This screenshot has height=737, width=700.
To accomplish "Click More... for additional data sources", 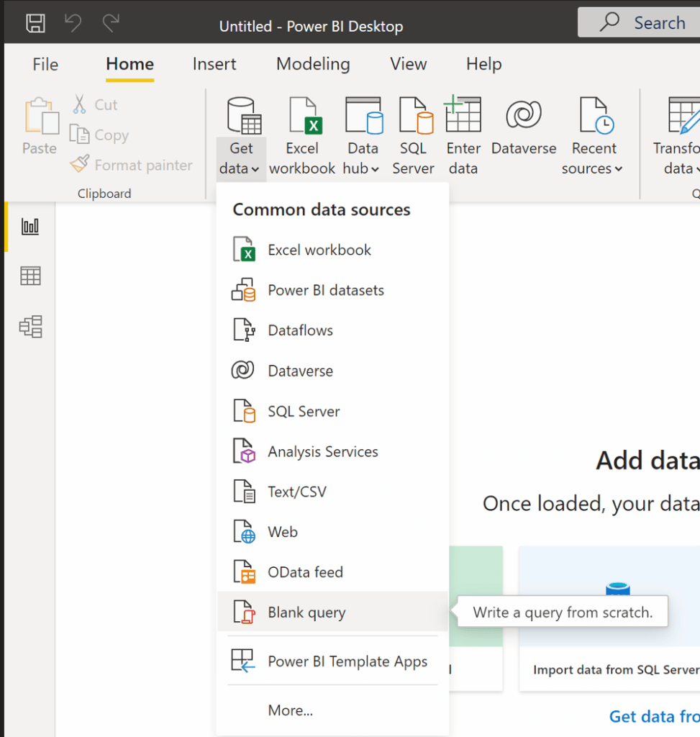I will pos(332,710).
